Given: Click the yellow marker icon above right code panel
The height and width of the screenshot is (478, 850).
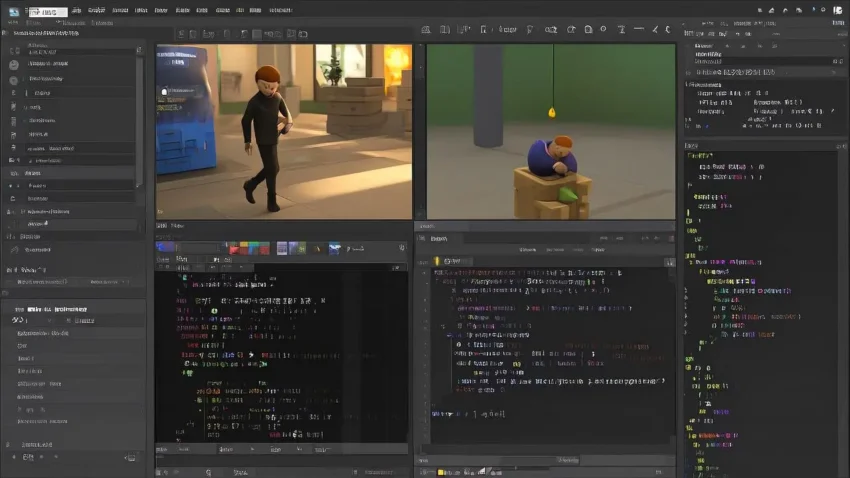Looking at the screenshot, I should pyautogui.click(x=437, y=261).
